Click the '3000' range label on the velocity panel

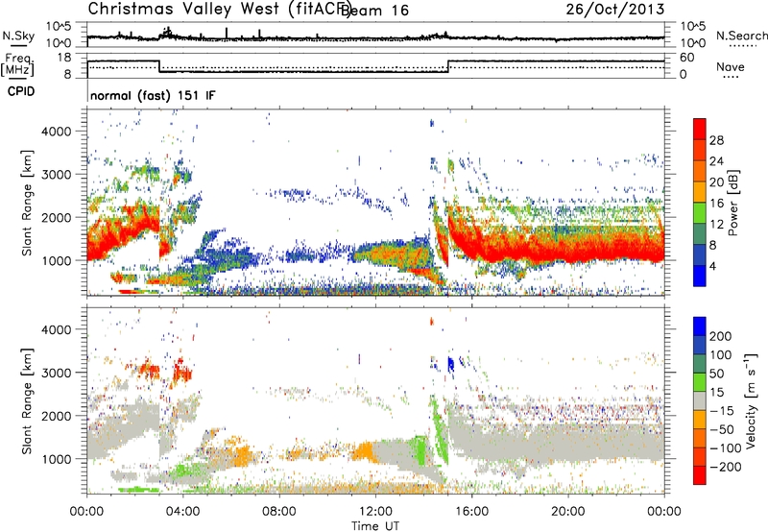click(56, 373)
